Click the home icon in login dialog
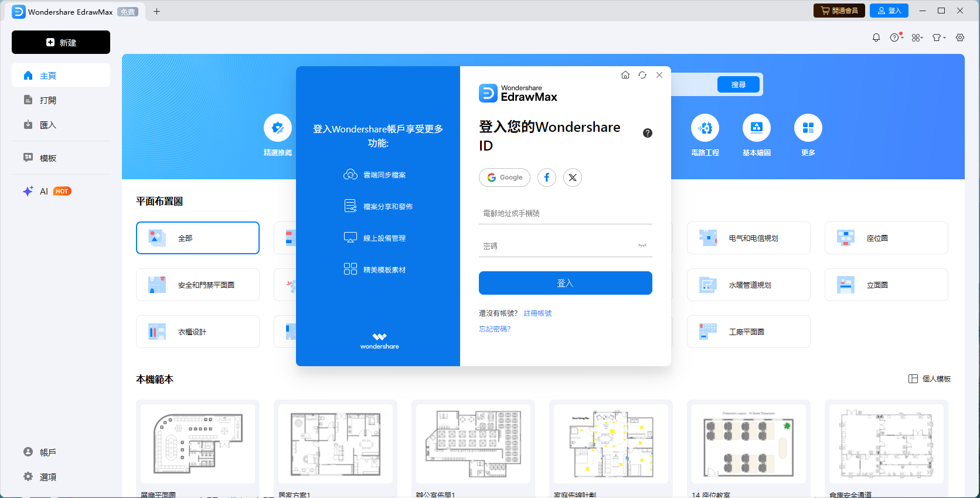 (x=625, y=75)
